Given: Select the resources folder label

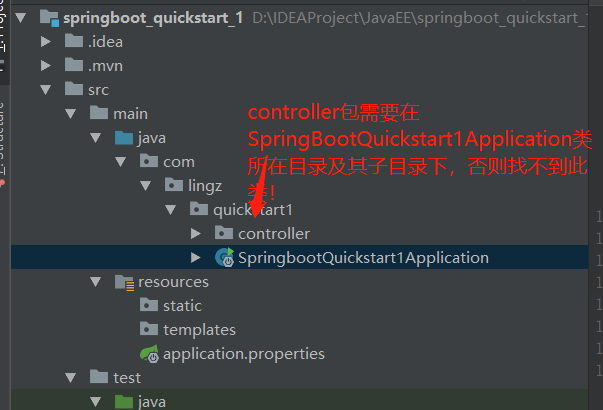Looking at the screenshot, I should coord(173,282).
